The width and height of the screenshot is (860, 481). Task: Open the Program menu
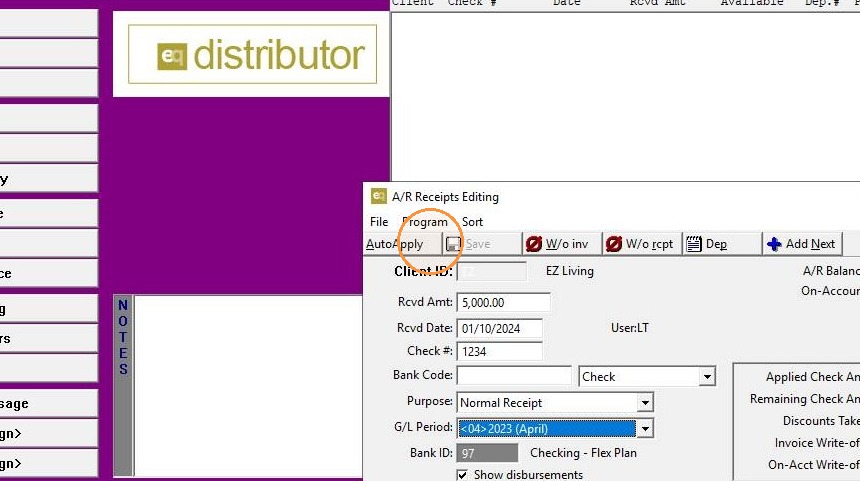pos(425,222)
